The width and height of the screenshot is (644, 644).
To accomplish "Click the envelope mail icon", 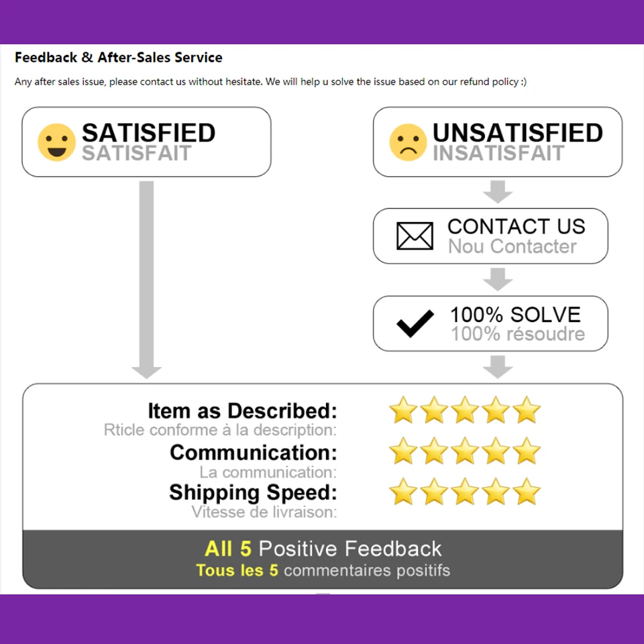I will 415,236.
